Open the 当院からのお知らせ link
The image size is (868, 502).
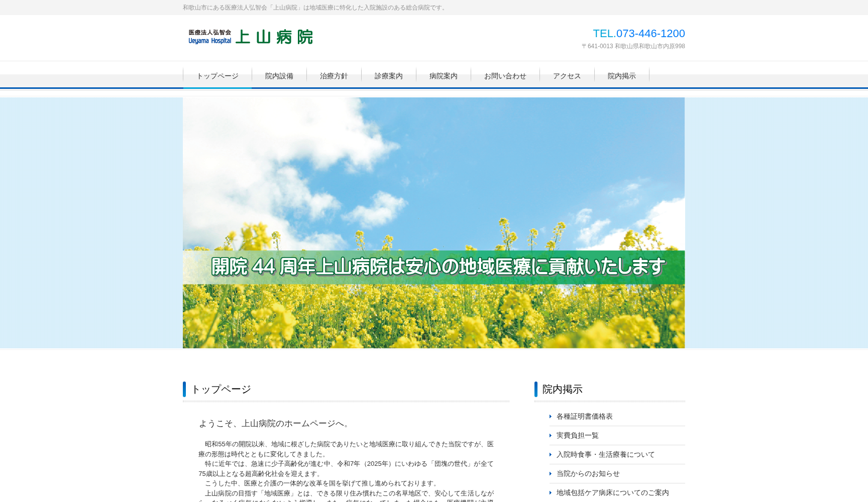(587, 473)
